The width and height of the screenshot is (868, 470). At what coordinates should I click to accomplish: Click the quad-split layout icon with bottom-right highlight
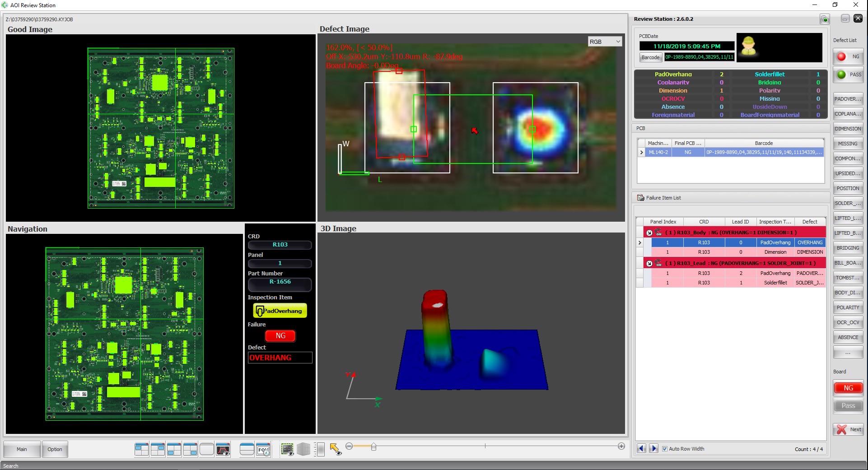tap(190, 449)
